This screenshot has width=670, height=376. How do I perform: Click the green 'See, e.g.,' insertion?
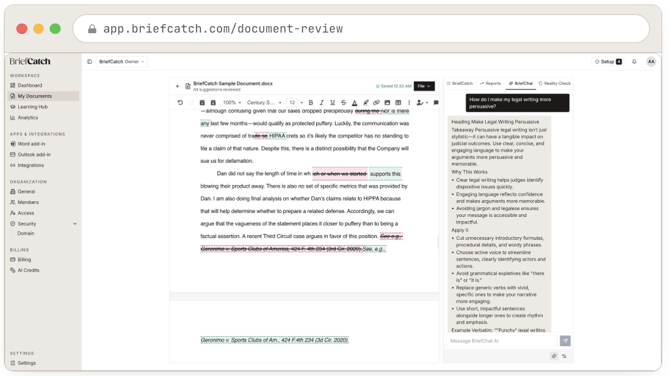coord(374,249)
